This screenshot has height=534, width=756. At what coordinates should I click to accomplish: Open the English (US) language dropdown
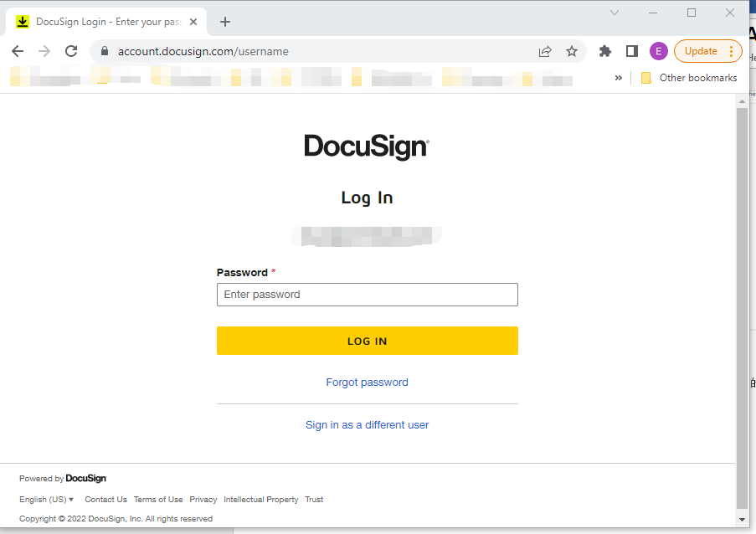click(46, 499)
